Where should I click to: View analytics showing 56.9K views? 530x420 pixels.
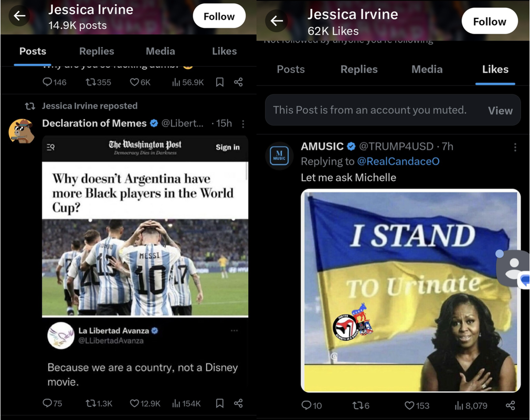(x=188, y=82)
